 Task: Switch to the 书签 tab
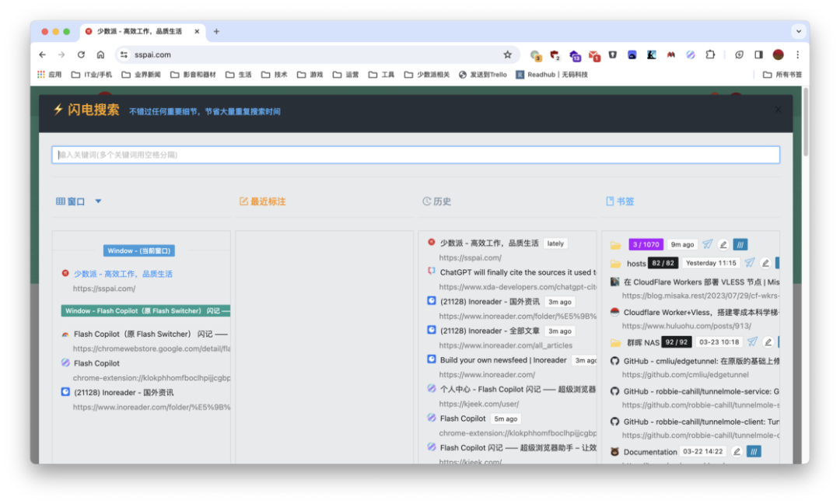pos(620,201)
